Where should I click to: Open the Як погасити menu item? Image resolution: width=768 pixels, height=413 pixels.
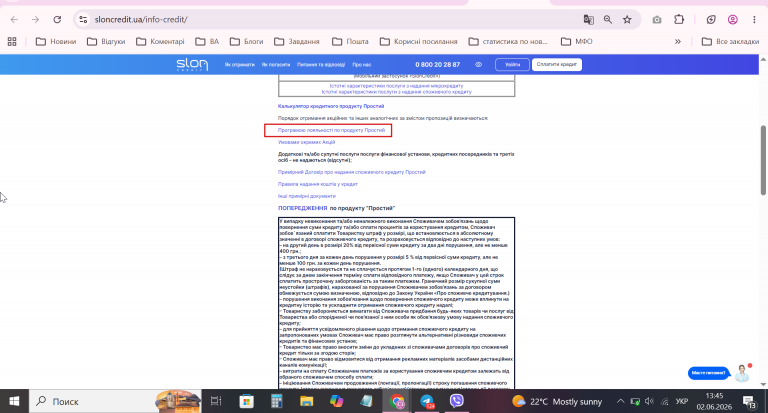276,65
